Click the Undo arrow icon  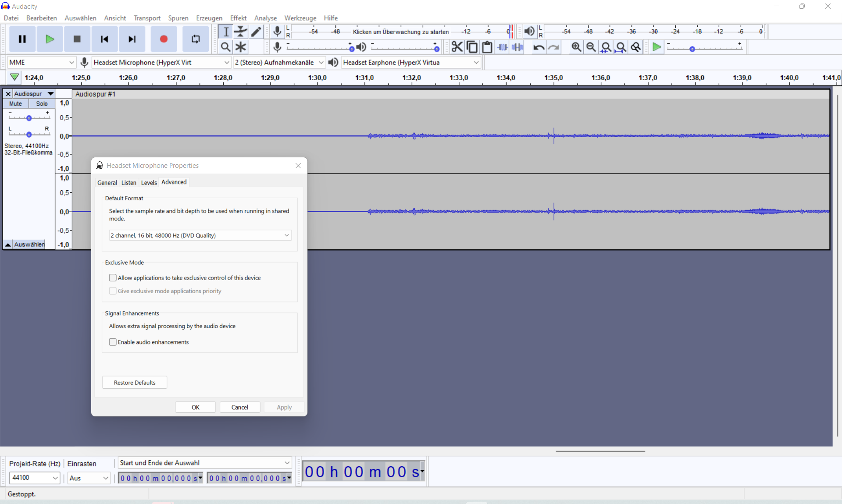[x=539, y=47]
